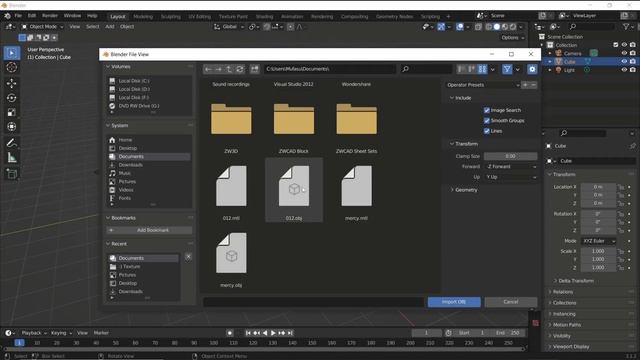This screenshot has width=640, height=360.
Task: Click the Import OBJ button
Action: tap(454, 302)
